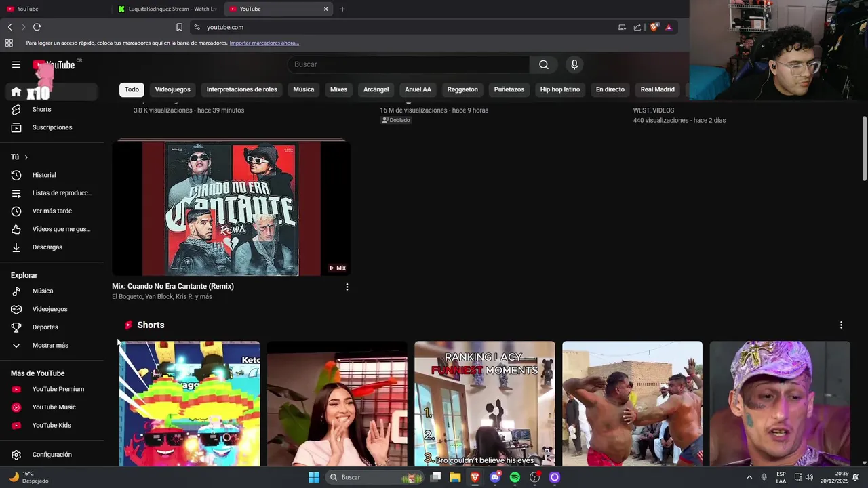
Task: Open Spotify from the taskbar
Action: [515, 477]
